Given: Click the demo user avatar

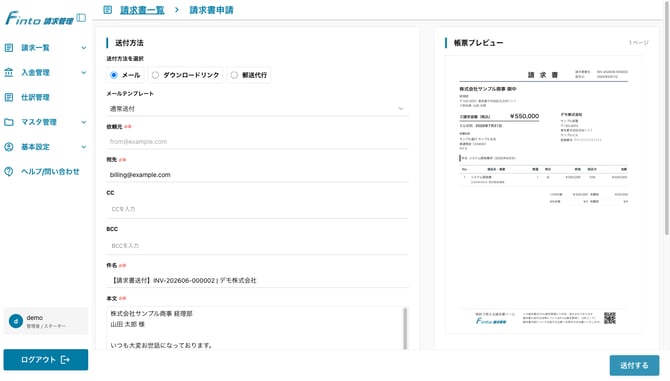Looking at the screenshot, I should (x=16, y=321).
